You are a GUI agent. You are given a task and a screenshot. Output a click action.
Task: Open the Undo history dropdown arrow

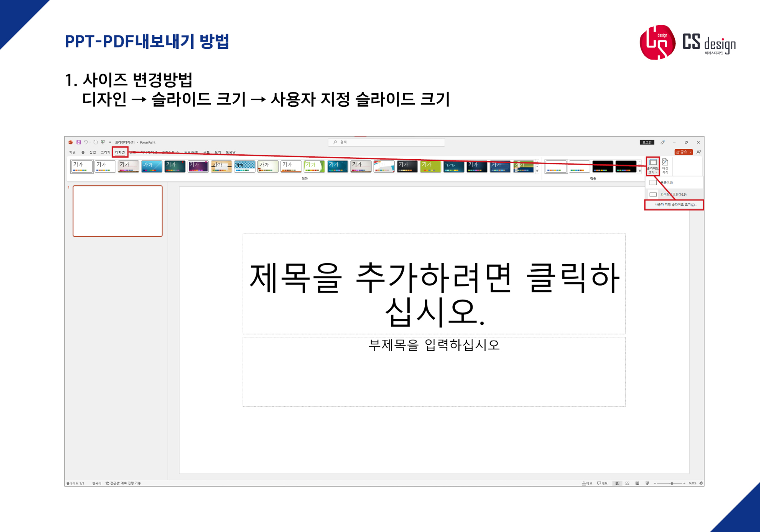coord(90,142)
